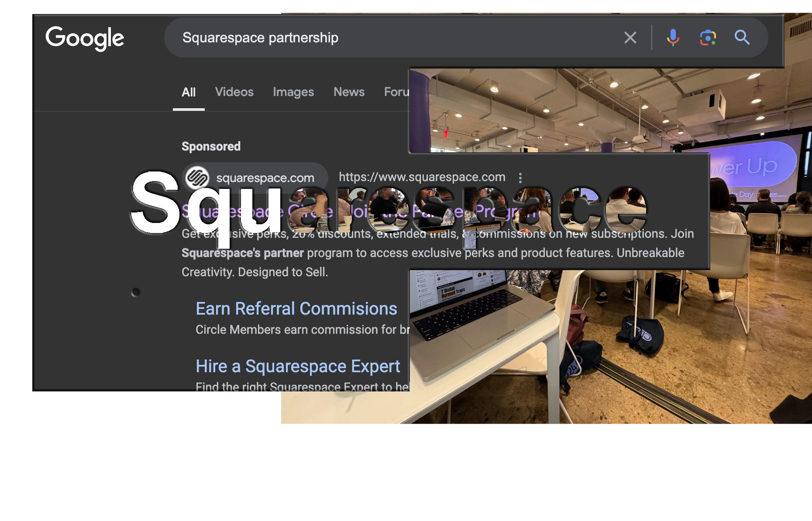
Task: Switch to the Images tab
Action: click(x=293, y=92)
